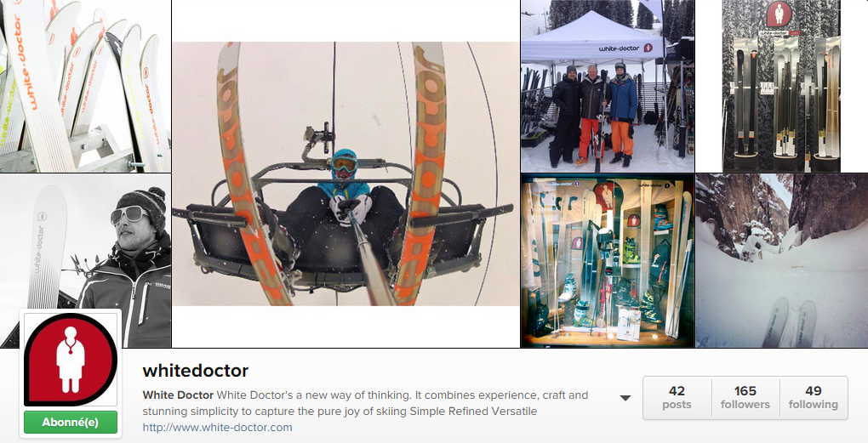The height and width of the screenshot is (443, 868).
Task: Open the white skis on rack photo
Action: point(85,86)
